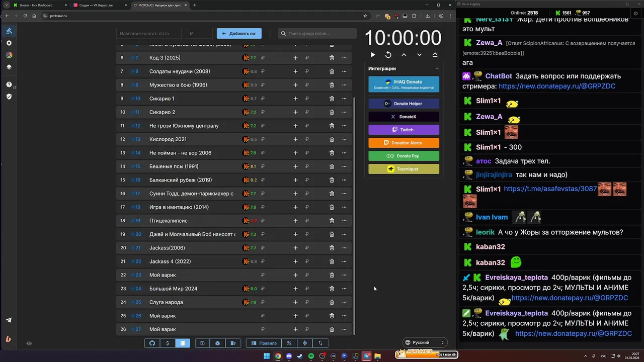Open more options for Сикарио 2 lot
Screen dimensions: 644x362
(344, 112)
